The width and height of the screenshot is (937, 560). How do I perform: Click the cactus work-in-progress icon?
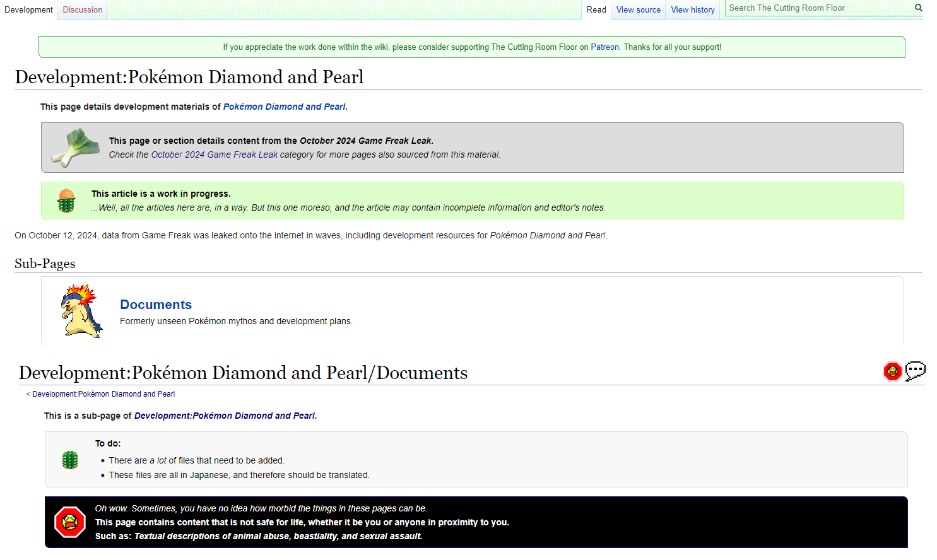pos(66,201)
